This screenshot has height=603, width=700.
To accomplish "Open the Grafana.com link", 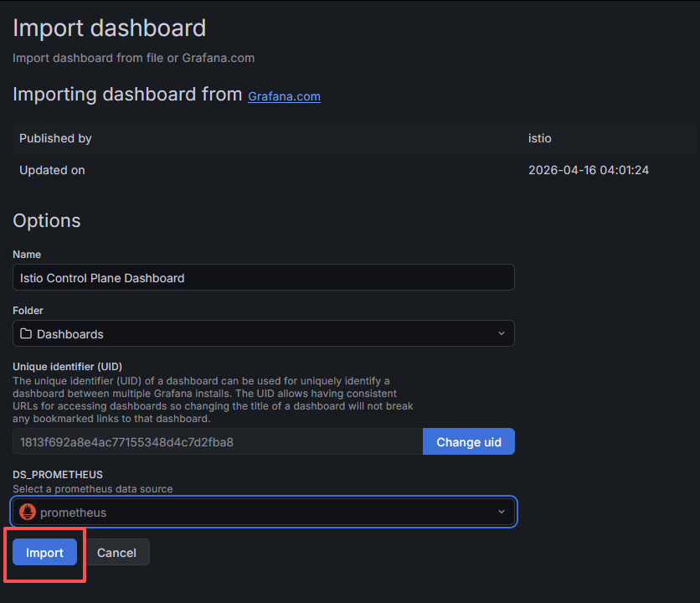I will pos(284,96).
